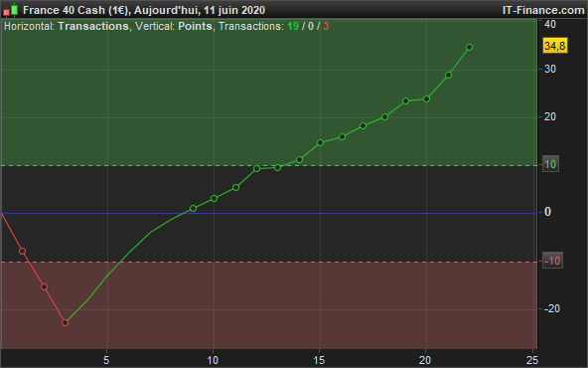588x368 pixels.
Task: Select the green data point at transaction 20
Action: pyautogui.click(x=426, y=99)
